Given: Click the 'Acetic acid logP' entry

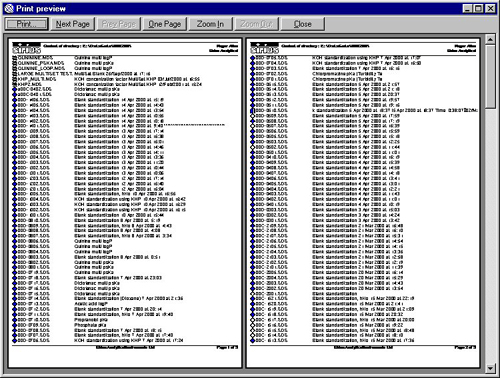Looking at the screenshot, I should pos(91,304).
